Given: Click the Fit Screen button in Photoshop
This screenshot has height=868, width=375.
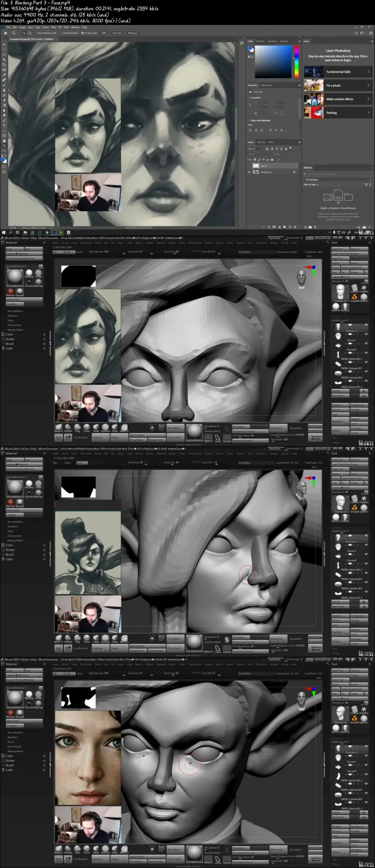Looking at the screenshot, I should coord(117,33).
